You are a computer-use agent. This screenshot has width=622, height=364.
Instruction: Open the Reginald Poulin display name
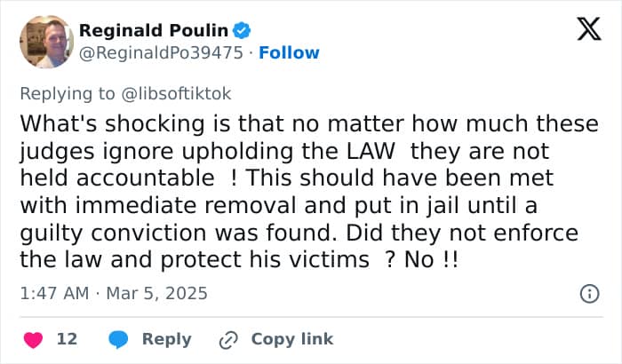click(x=154, y=30)
